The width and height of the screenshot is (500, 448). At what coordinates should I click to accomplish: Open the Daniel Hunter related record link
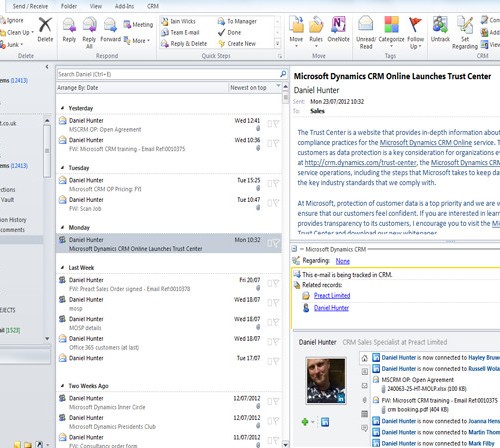click(331, 308)
